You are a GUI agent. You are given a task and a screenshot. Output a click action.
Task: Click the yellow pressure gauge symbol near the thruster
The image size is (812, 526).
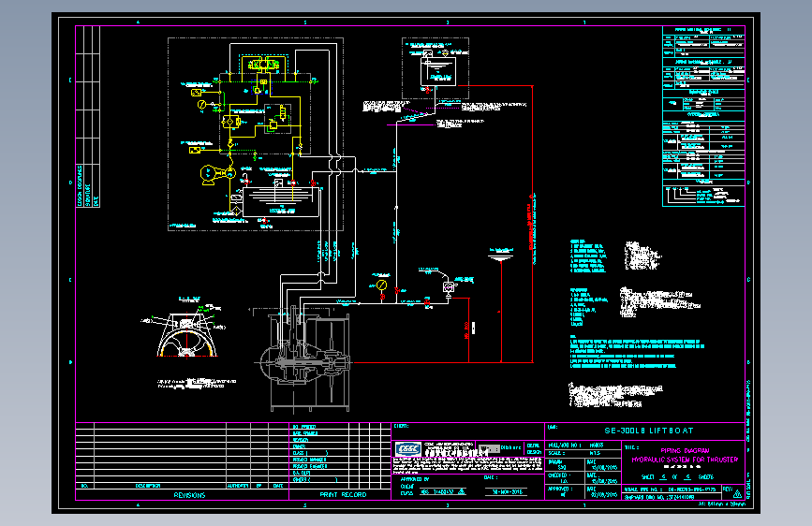[382, 285]
